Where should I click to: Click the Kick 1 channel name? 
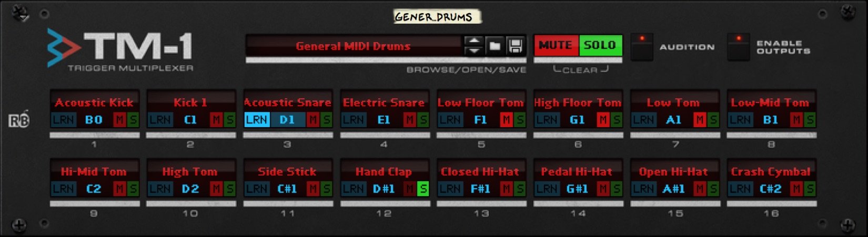click(191, 102)
